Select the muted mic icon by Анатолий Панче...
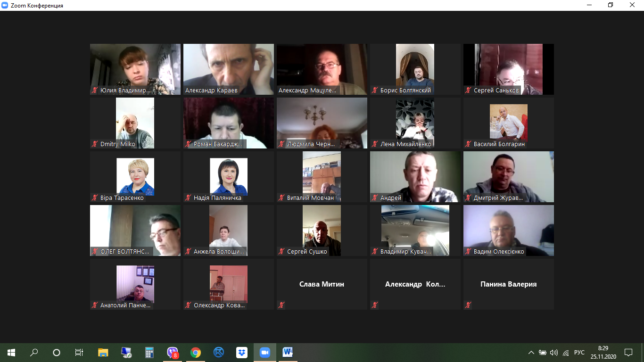This screenshot has width=644, height=362. pos(95,305)
